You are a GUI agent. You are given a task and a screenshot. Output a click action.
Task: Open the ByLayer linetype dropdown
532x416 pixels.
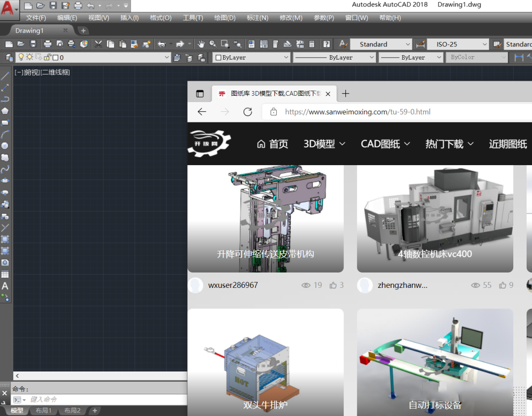click(x=372, y=57)
